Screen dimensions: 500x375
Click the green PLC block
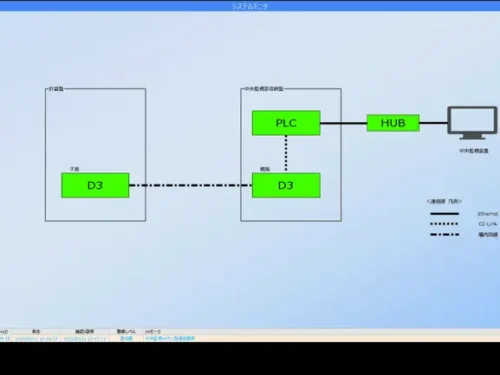point(286,123)
